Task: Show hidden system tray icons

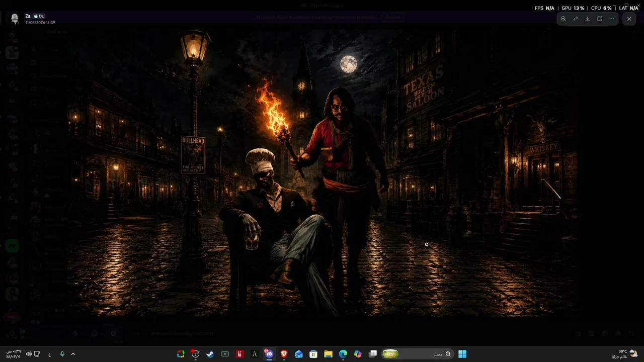Action: coord(73,354)
